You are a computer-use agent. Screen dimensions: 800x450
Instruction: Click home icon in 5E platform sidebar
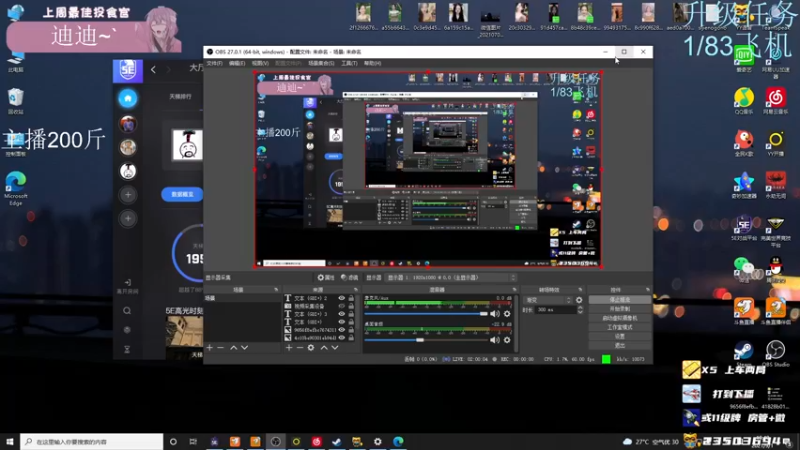(x=128, y=98)
